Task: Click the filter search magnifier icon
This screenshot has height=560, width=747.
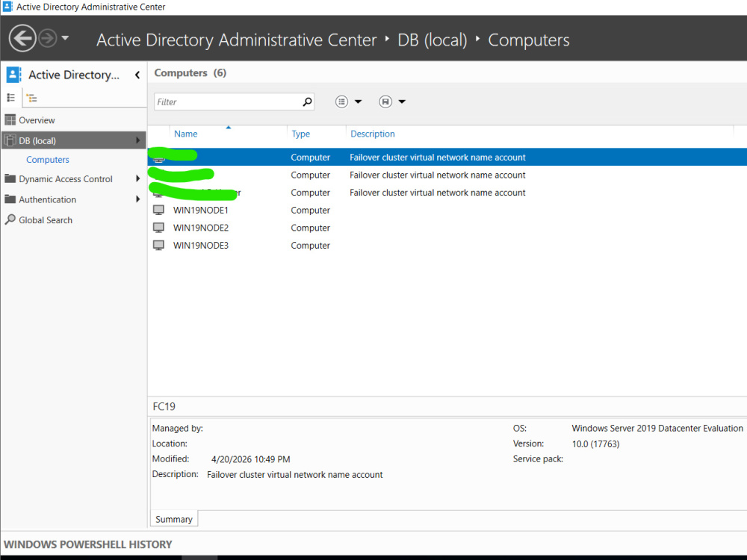Action: point(307,102)
